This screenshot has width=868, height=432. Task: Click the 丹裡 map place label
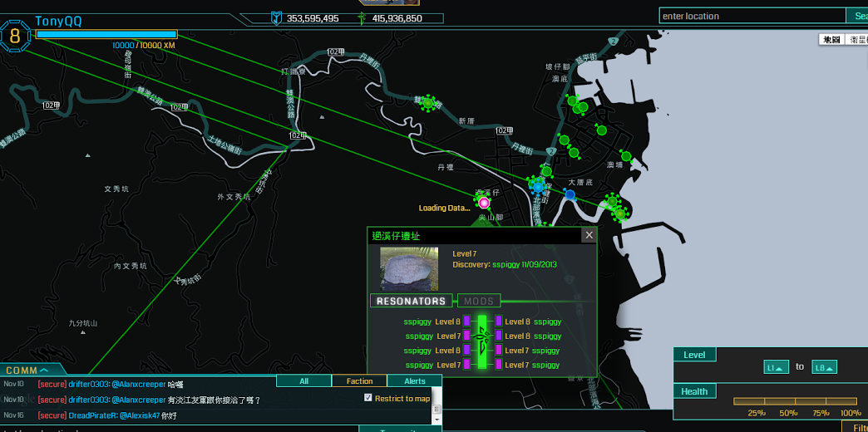click(x=446, y=166)
